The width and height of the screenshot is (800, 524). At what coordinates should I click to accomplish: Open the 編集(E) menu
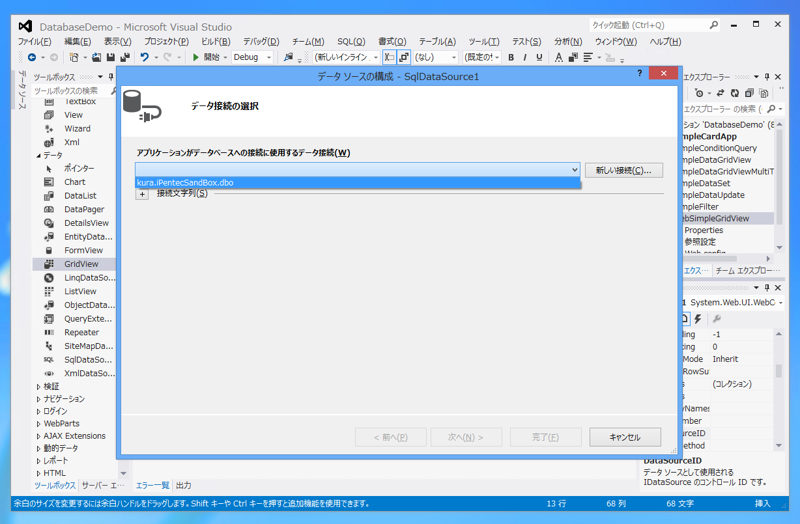(78, 42)
